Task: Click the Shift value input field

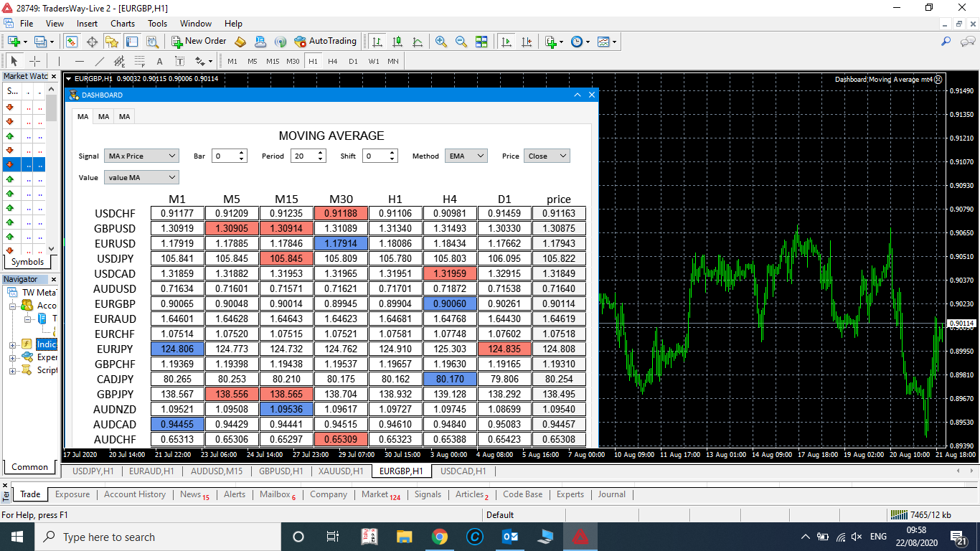Action: click(375, 156)
